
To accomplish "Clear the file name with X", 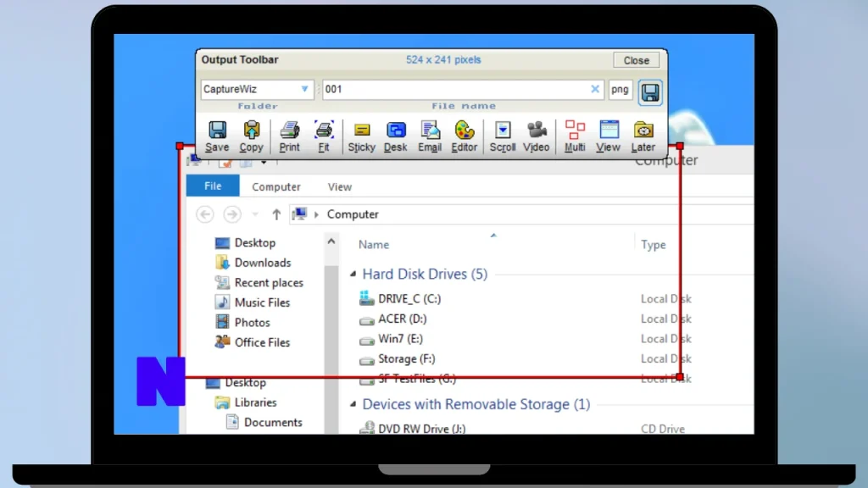I will pos(595,88).
